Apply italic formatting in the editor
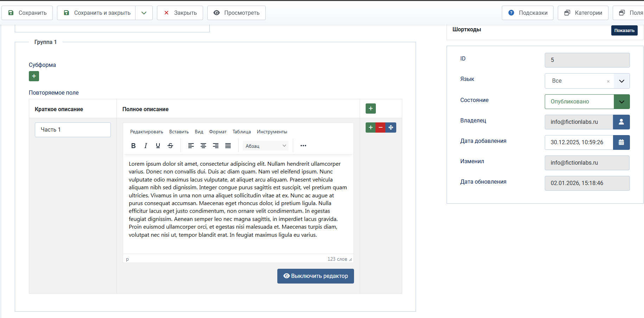The height and width of the screenshot is (318, 644). coord(146,146)
